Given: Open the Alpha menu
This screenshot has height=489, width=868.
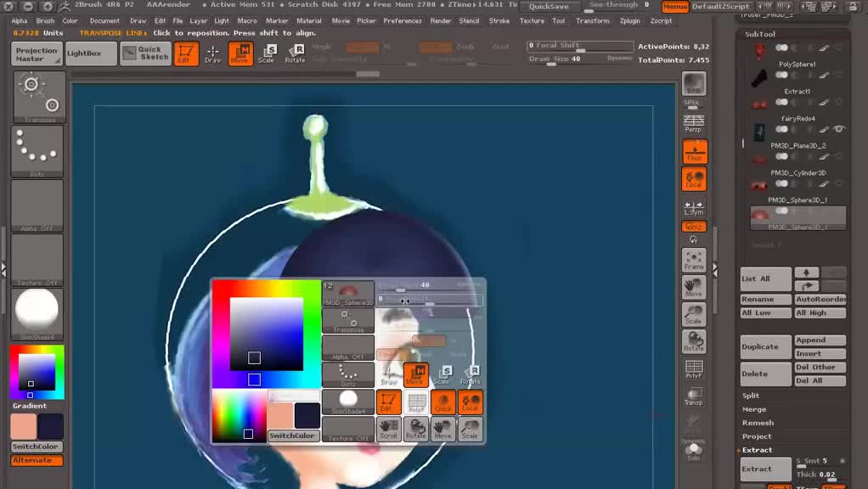Looking at the screenshot, I should 20,21.
